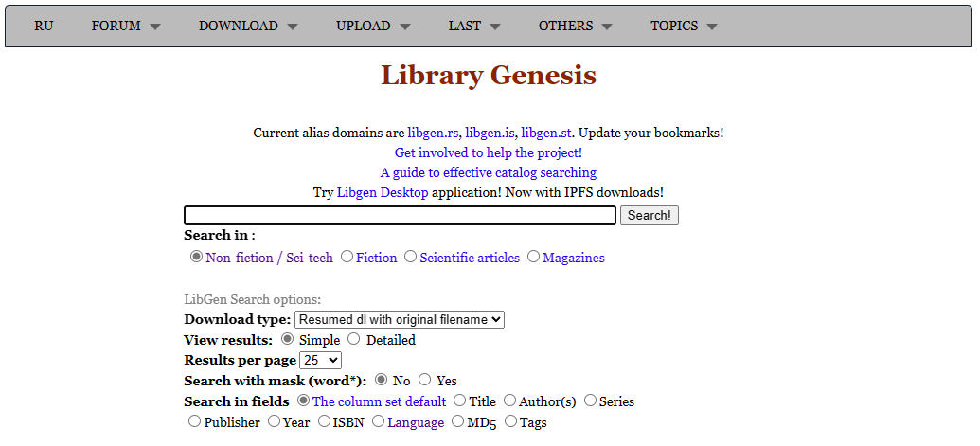Open the libgen.rs alias link
Screen dimensions: 980x446
tap(433, 133)
